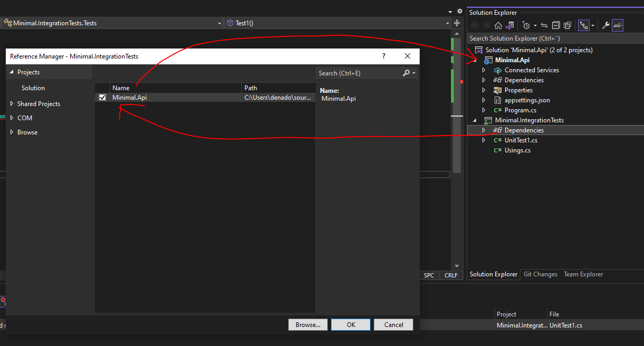
Task: Click the help question mark in Reference Manager
Action: [384, 56]
